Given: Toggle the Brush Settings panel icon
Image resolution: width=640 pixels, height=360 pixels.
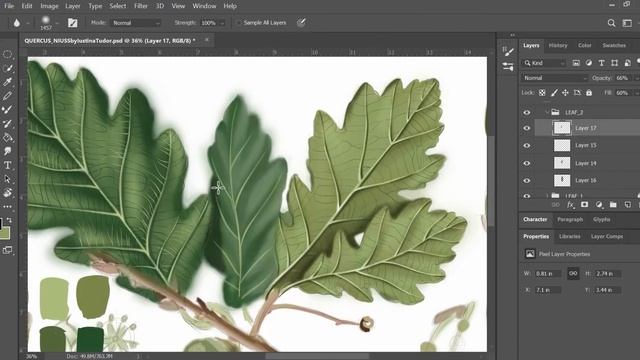Looking at the screenshot, I should point(73,23).
